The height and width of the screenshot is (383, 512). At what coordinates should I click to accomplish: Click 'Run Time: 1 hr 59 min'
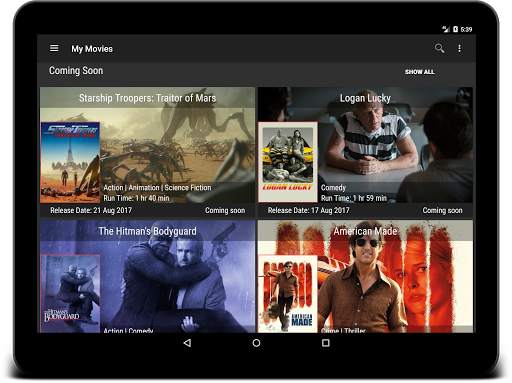tap(354, 198)
